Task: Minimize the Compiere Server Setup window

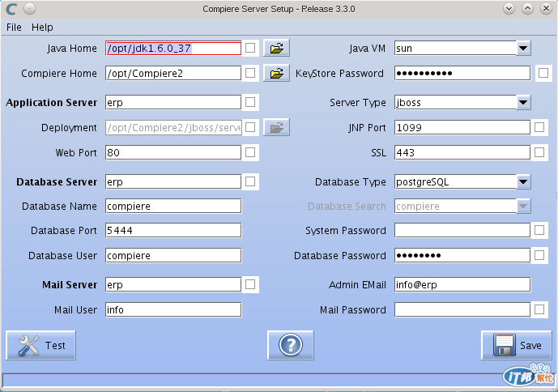Action: [x=509, y=9]
